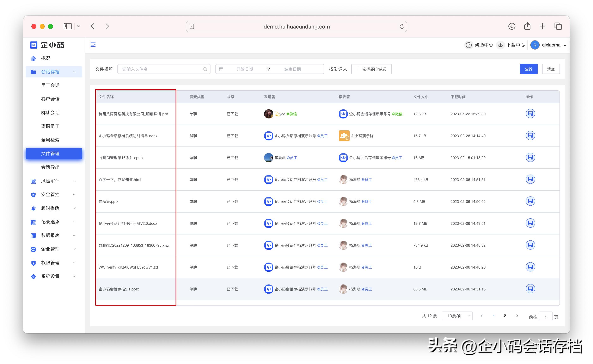Switch to 员工会话 in the sidebar
593x364 pixels.
point(50,85)
